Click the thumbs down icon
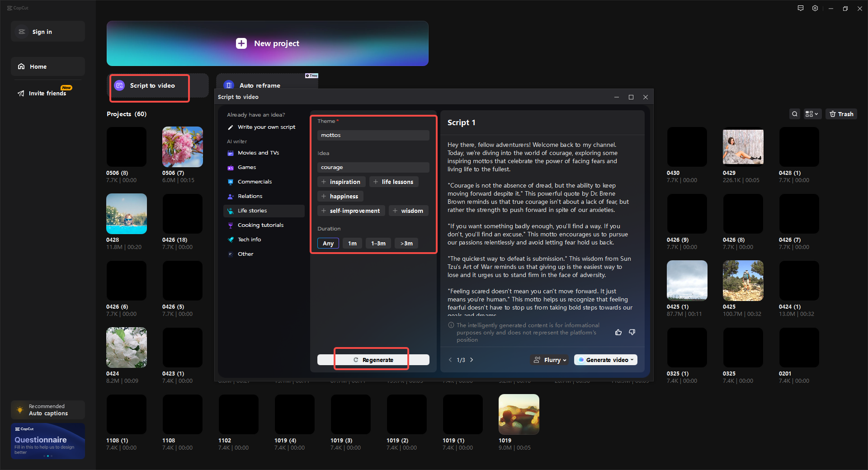The image size is (868, 470). click(x=632, y=332)
